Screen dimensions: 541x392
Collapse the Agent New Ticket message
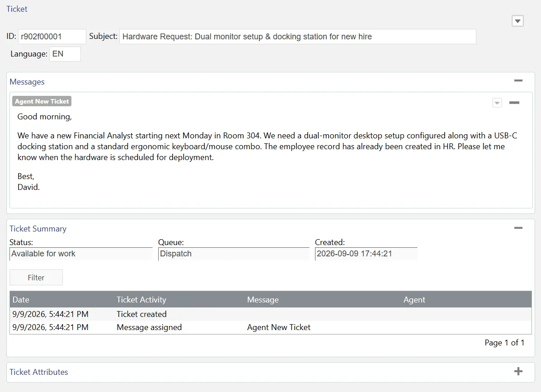pos(514,103)
